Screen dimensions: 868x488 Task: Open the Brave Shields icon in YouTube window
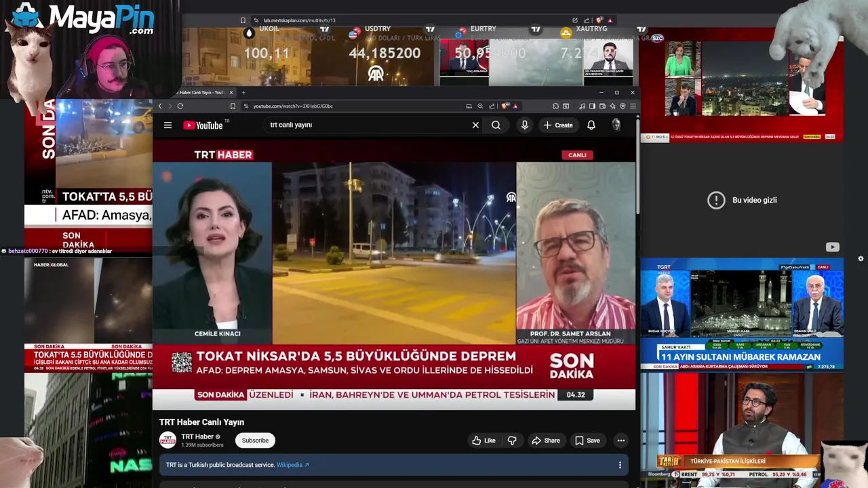click(x=506, y=106)
